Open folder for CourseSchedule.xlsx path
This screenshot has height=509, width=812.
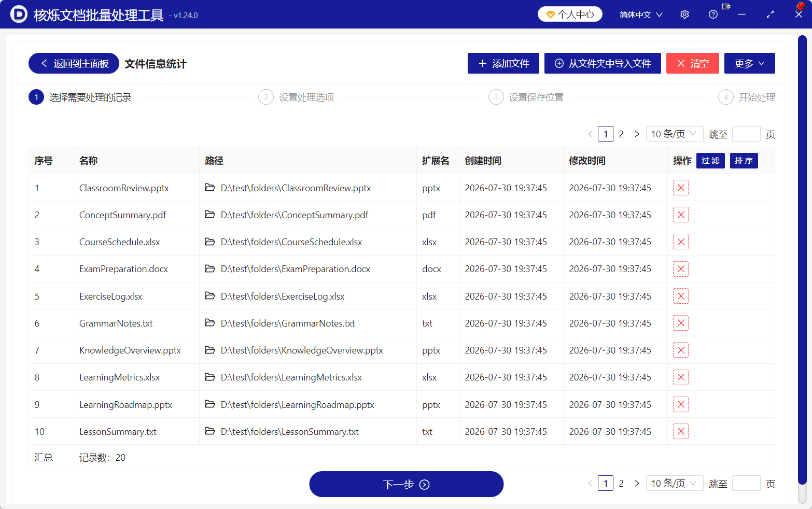click(210, 242)
